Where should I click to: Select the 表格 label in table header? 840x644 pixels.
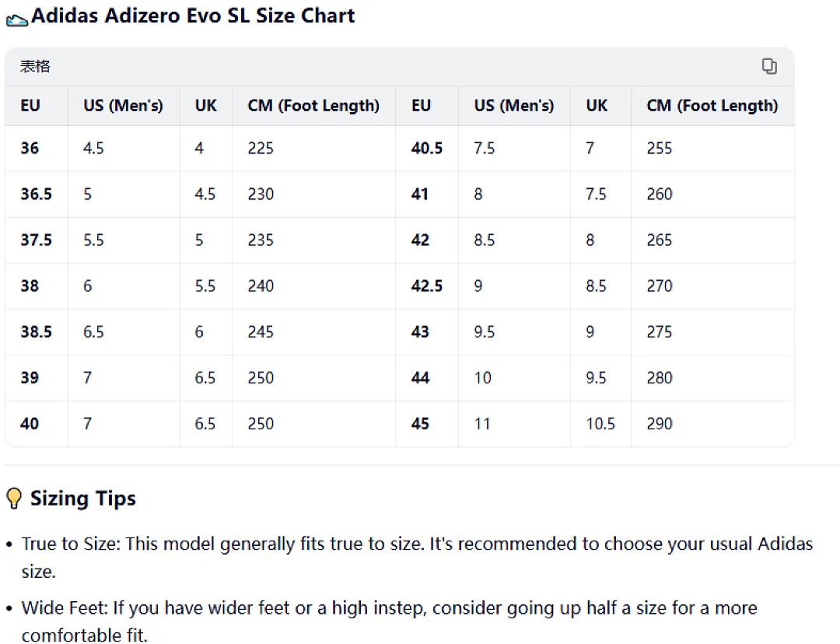coord(35,66)
